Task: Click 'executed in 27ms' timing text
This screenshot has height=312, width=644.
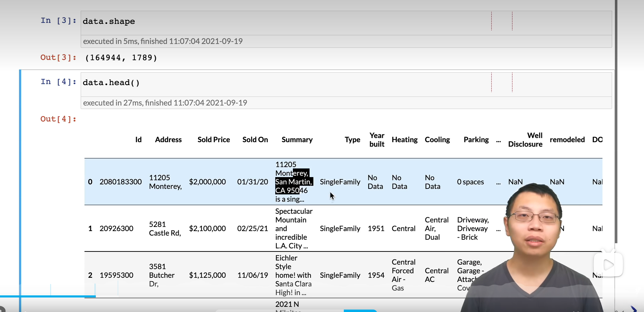Action: [x=165, y=103]
